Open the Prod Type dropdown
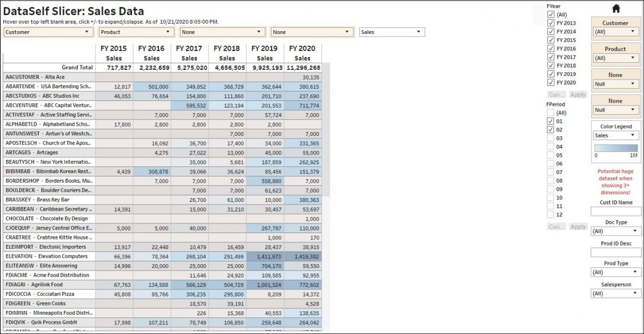This screenshot has height=334, width=644. coord(615,272)
